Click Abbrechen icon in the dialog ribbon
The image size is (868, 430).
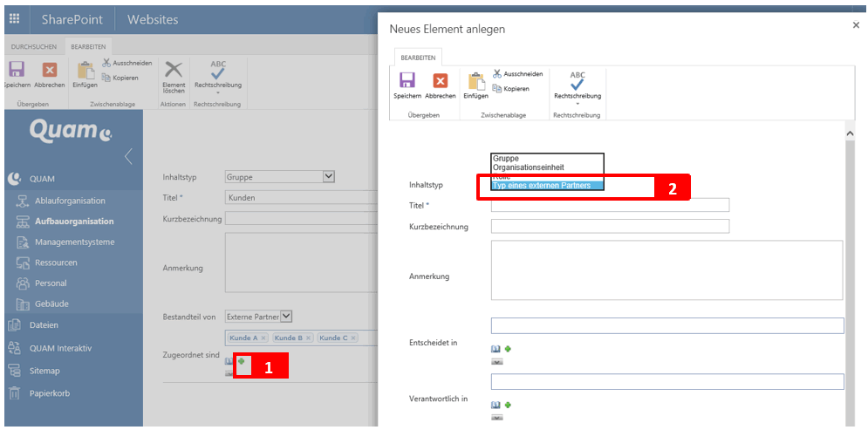440,82
